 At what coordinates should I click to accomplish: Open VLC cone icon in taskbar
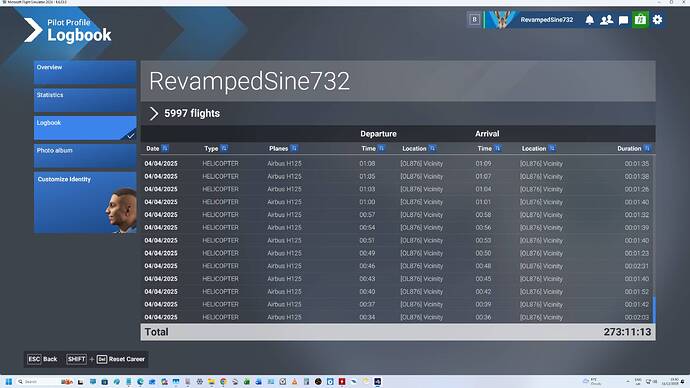tap(294, 381)
